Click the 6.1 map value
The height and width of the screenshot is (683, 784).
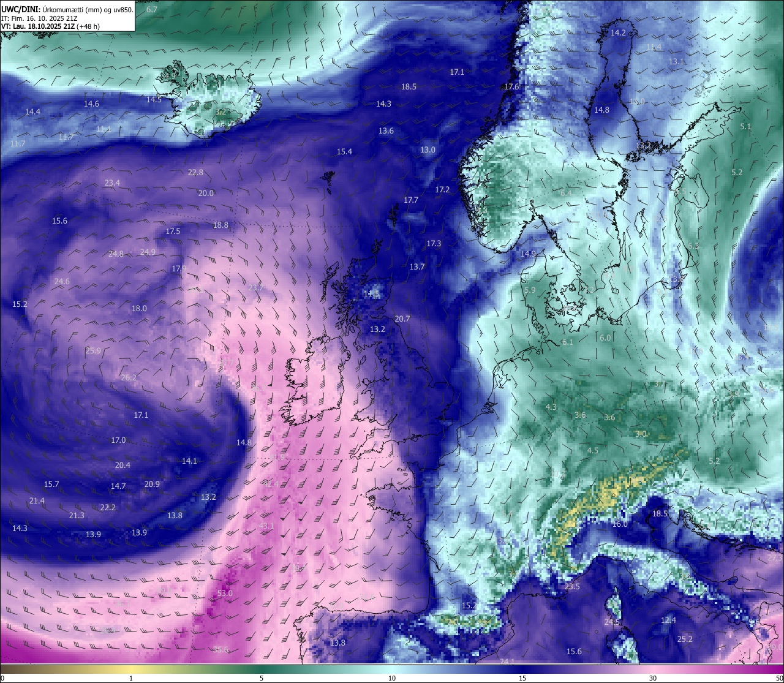click(x=567, y=342)
